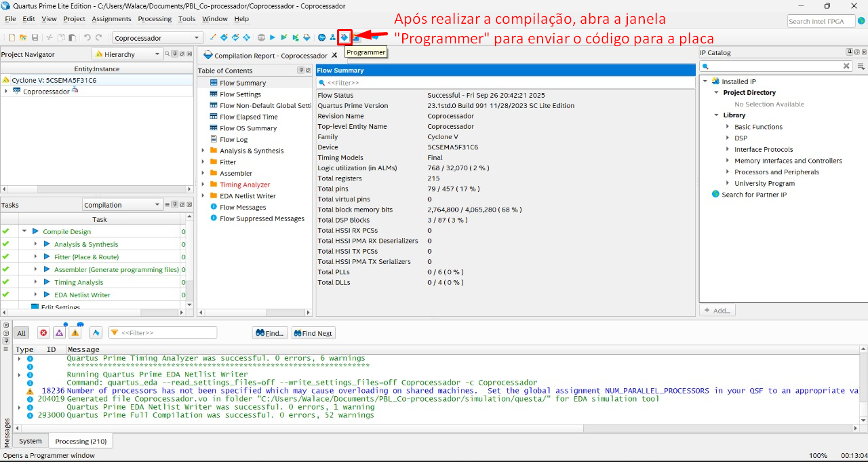868x462 pixels.
Task: Open the File menu
Action: click(x=10, y=19)
